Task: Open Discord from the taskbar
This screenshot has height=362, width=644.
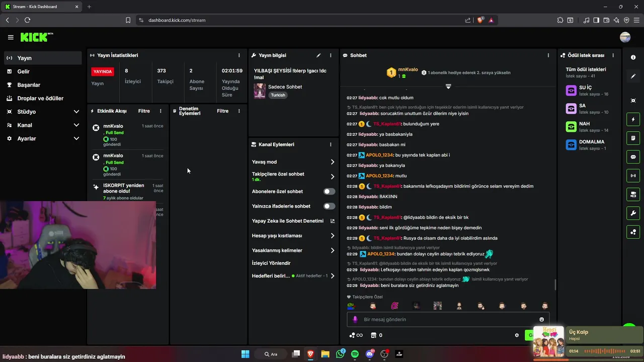Action: tap(370, 354)
